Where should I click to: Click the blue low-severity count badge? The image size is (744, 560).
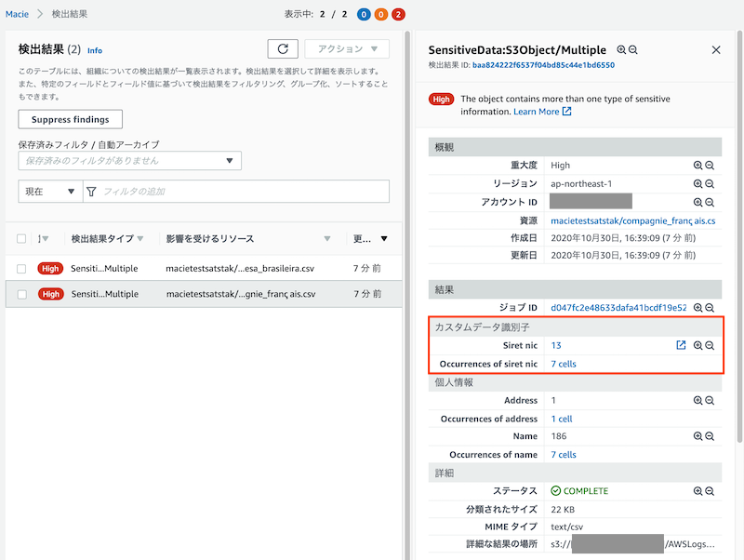tap(364, 14)
